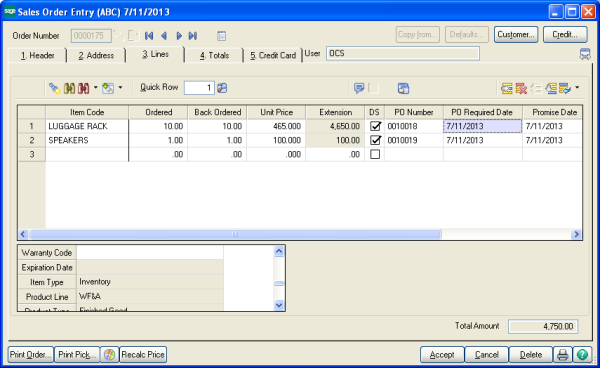Click the Quick Row input field
The width and height of the screenshot is (600, 368).
(x=199, y=88)
